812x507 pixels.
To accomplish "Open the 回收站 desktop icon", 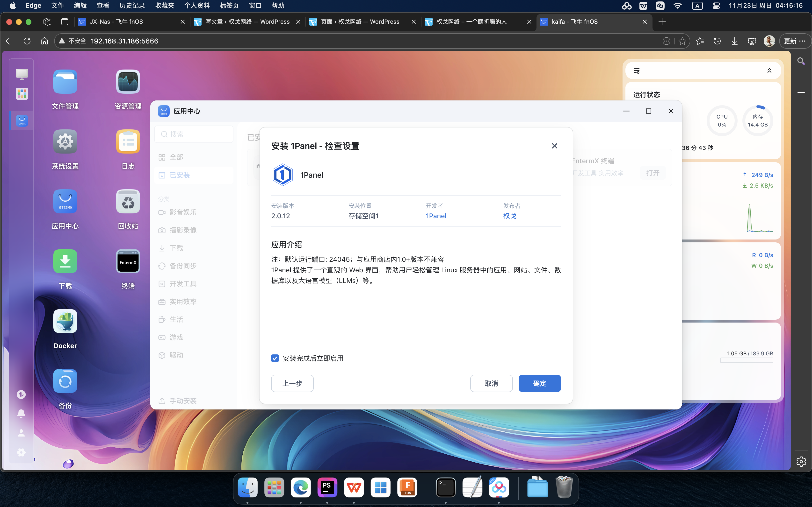I will tap(128, 201).
